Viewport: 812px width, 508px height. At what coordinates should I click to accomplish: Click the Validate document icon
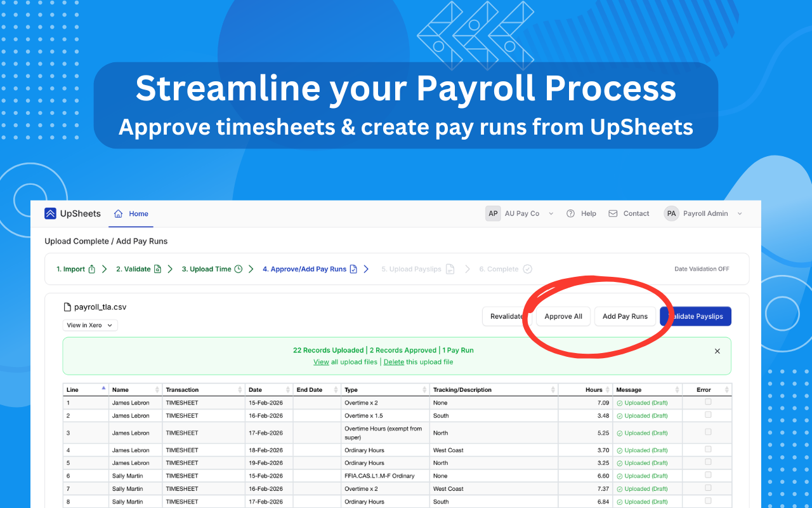pyautogui.click(x=158, y=269)
